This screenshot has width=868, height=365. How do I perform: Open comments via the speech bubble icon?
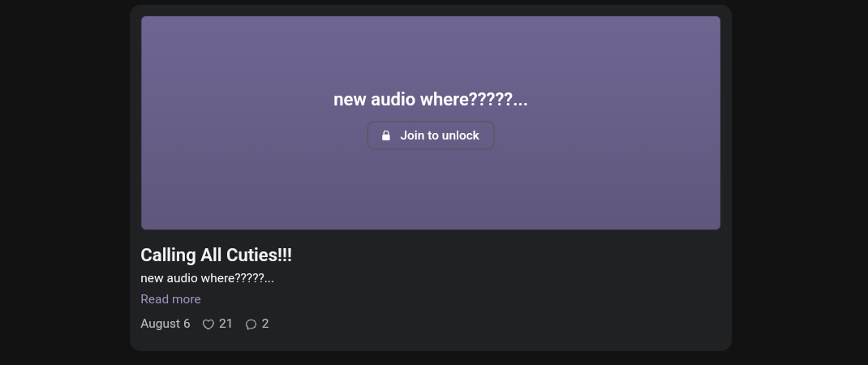pyautogui.click(x=251, y=324)
